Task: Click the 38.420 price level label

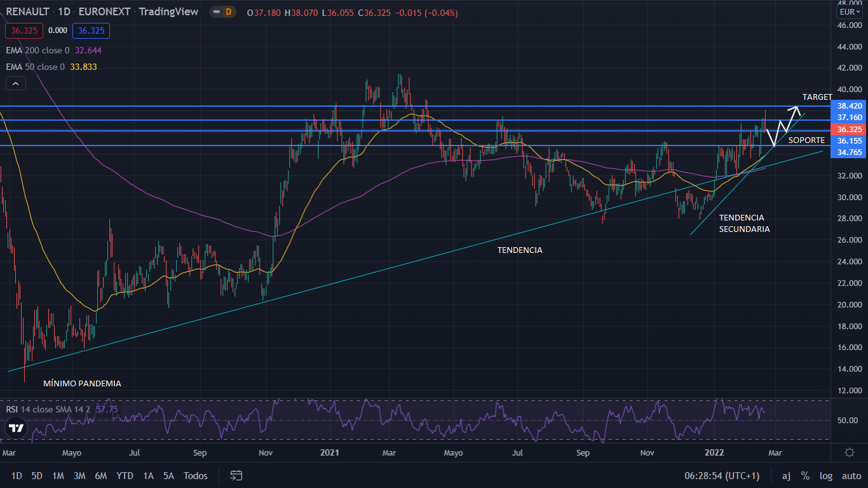Action: (x=850, y=106)
